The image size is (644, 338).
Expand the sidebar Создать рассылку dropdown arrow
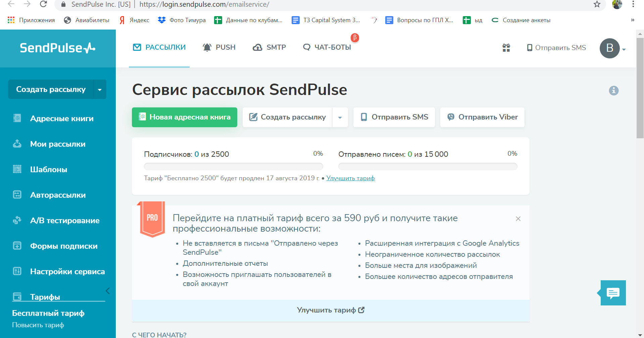pos(100,90)
